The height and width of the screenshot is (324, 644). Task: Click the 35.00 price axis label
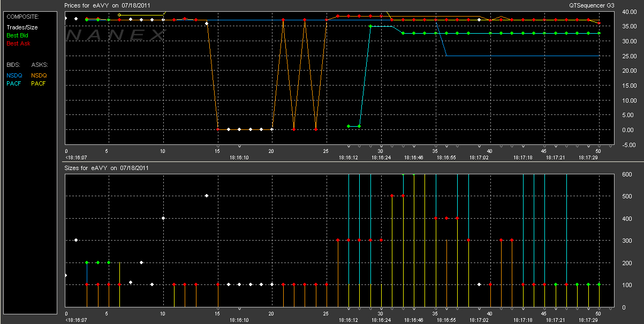tap(628, 26)
